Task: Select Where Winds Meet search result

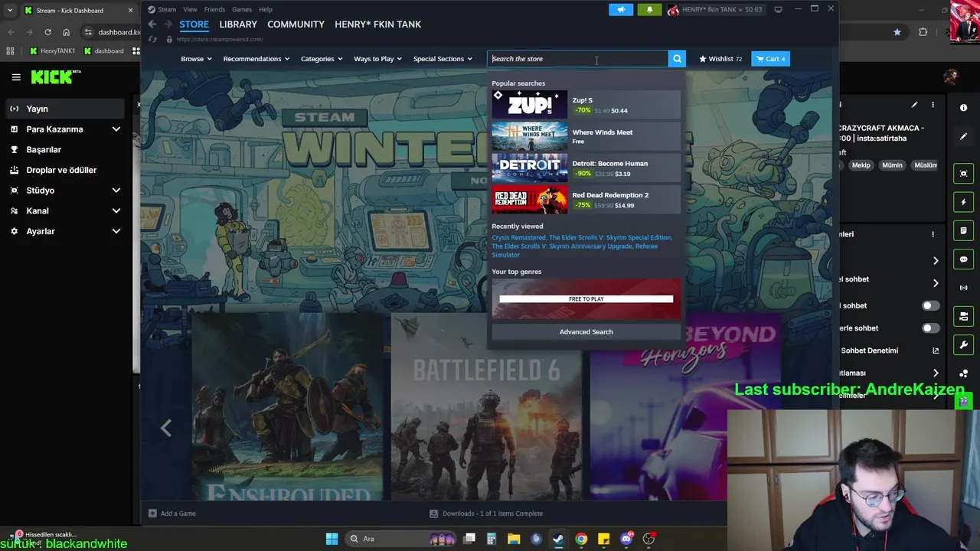Action: tap(586, 136)
